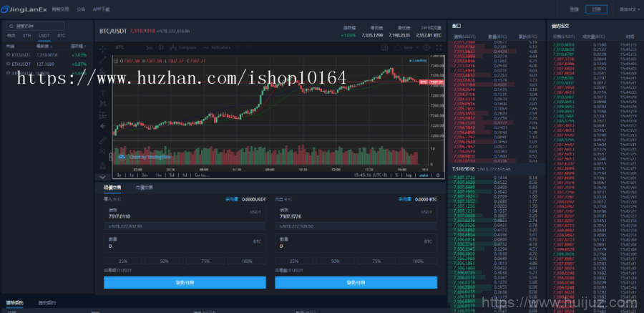Click the outlined register button in header

(596, 9)
